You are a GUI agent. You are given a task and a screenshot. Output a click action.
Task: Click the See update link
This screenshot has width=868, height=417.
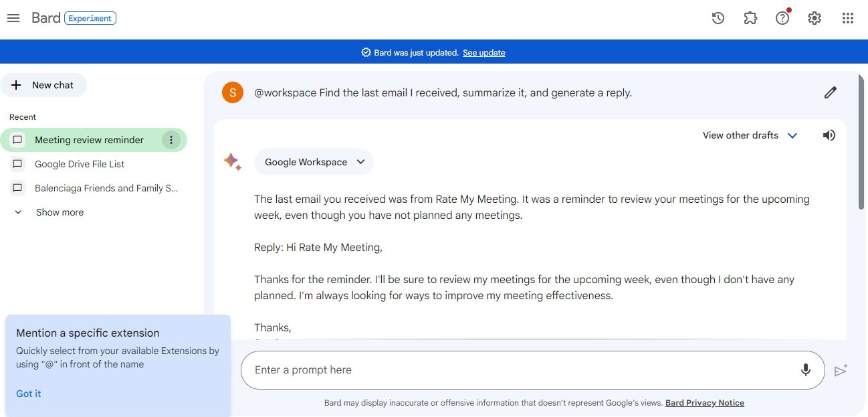483,53
